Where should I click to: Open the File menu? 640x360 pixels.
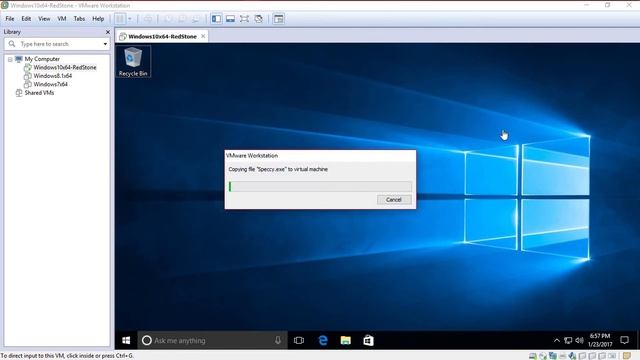pos(10,19)
